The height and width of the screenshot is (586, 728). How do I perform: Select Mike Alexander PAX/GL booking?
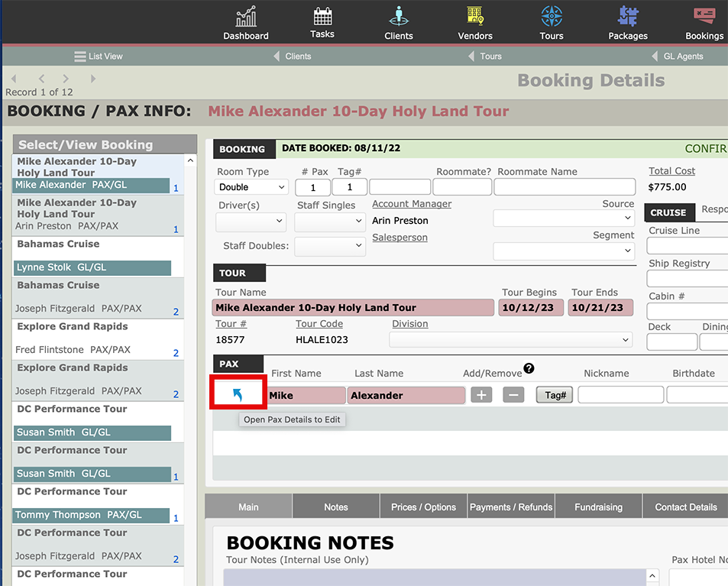coord(92,185)
